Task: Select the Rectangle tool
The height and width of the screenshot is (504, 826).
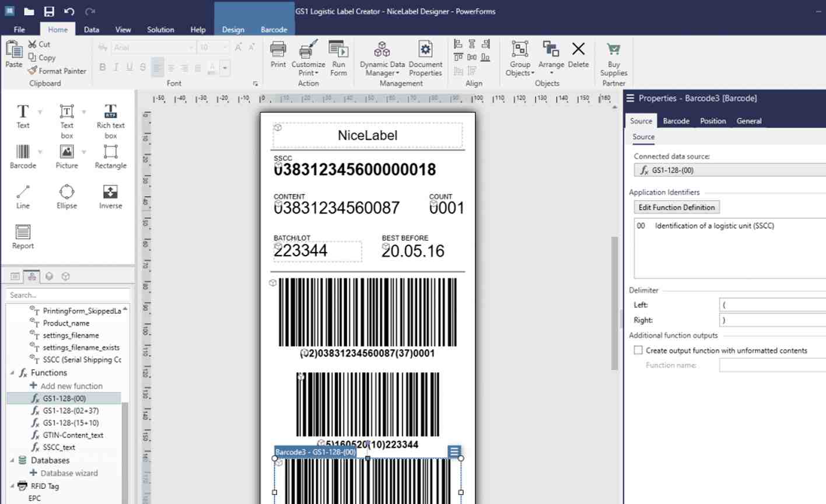Action: pos(111,157)
